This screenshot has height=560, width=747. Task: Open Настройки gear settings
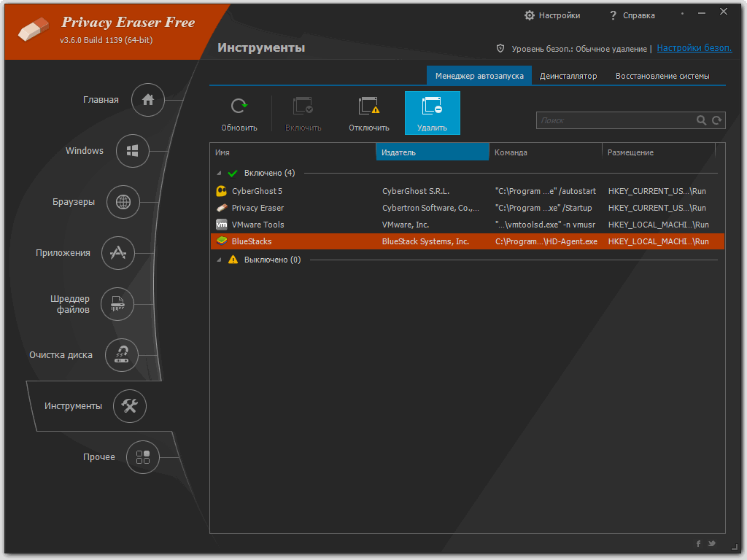click(x=552, y=15)
